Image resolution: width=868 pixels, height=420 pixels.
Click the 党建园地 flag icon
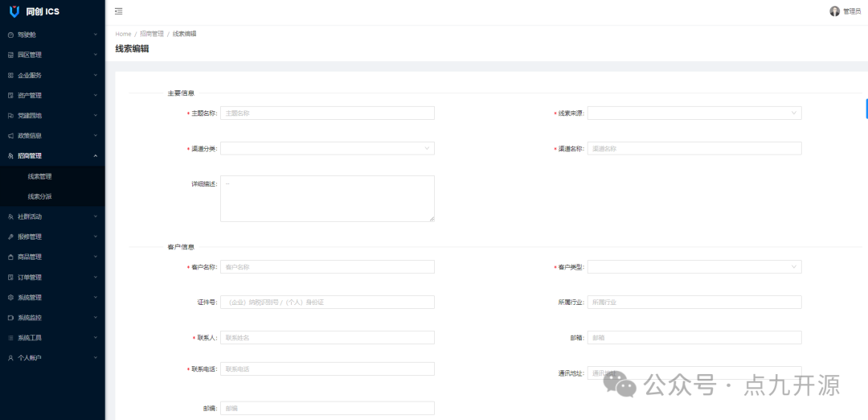coord(10,116)
